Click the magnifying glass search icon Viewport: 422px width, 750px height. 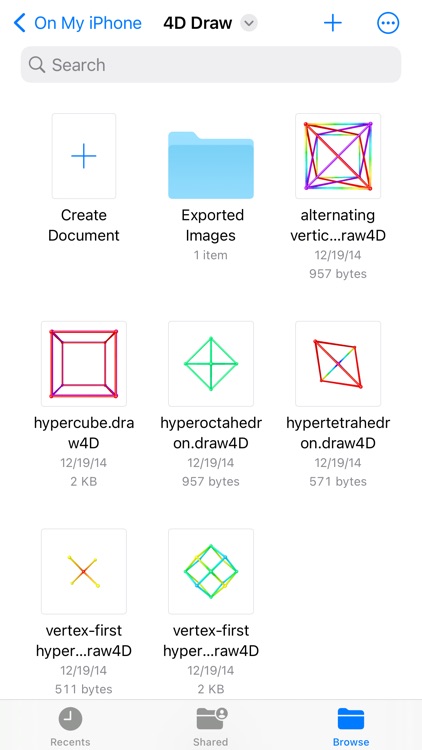[x=37, y=65]
